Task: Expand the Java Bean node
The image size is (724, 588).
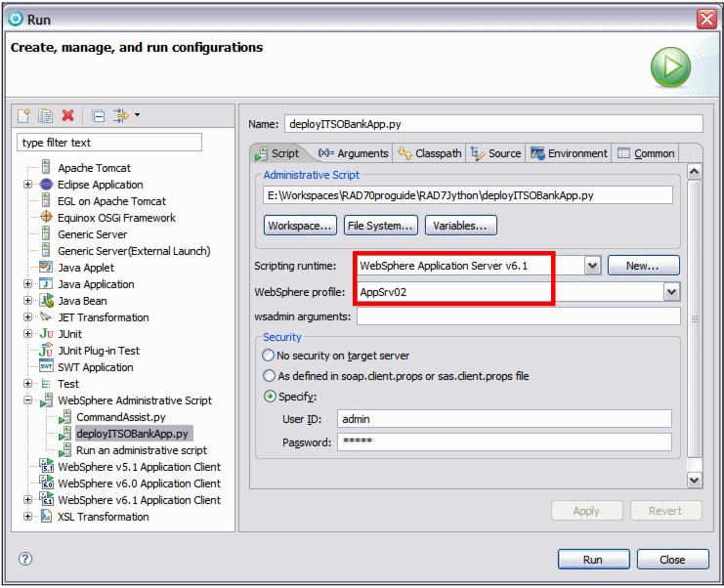Action: (x=27, y=301)
